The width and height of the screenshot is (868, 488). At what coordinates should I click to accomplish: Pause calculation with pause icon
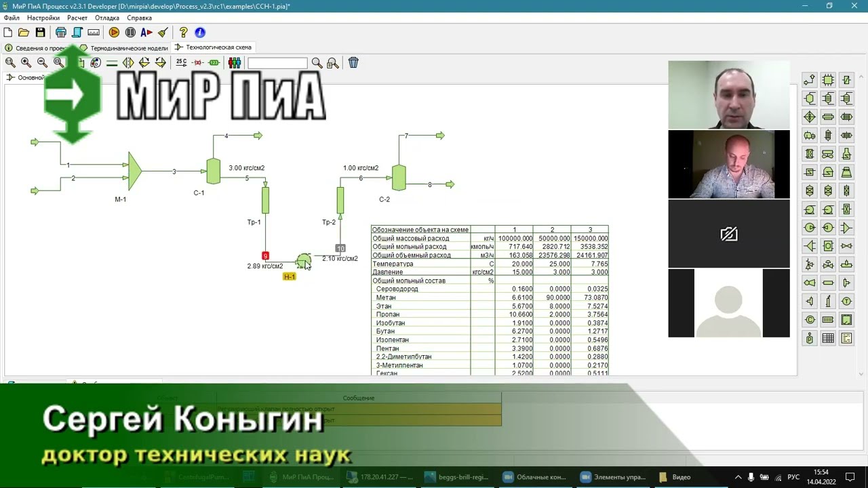pos(130,33)
